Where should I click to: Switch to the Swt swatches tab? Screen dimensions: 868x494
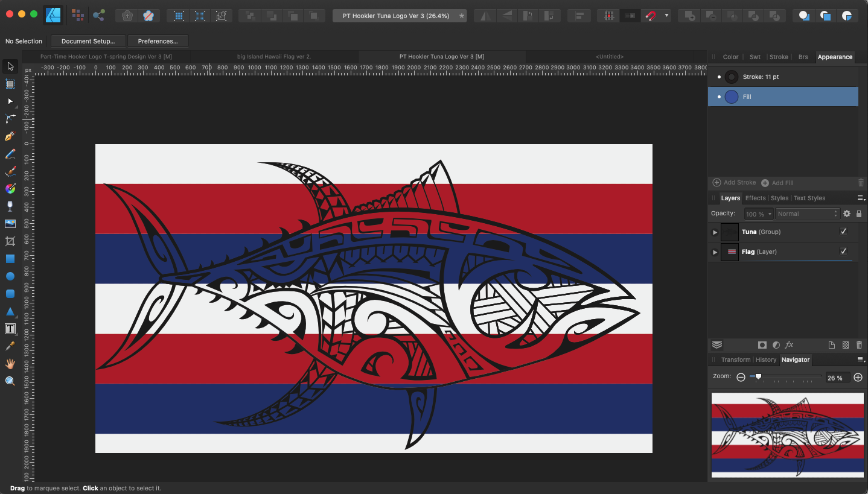point(755,57)
